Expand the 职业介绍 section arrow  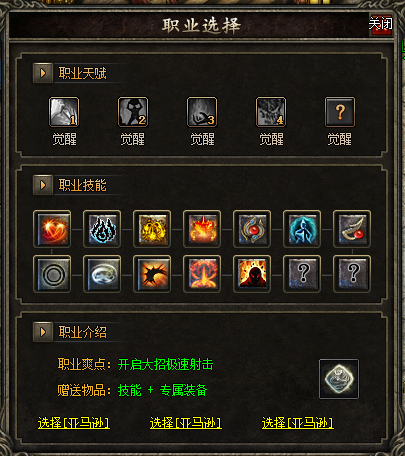click(x=43, y=332)
